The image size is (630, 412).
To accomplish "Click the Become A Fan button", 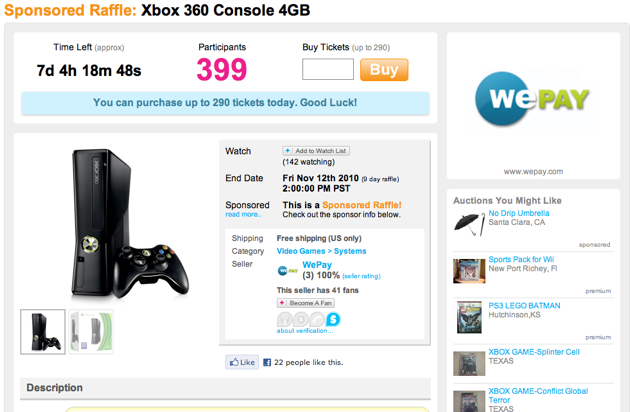I will [x=306, y=303].
